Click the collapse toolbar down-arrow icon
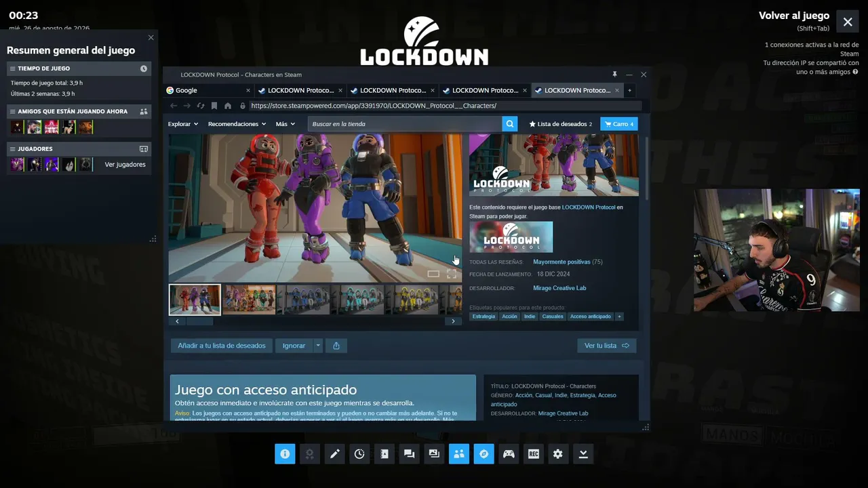This screenshot has width=868, height=488. tap(583, 454)
